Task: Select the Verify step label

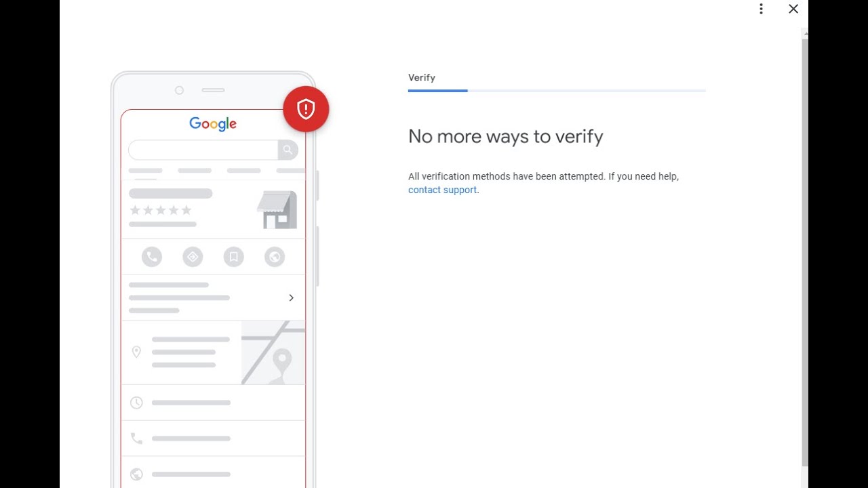Action: pos(422,77)
